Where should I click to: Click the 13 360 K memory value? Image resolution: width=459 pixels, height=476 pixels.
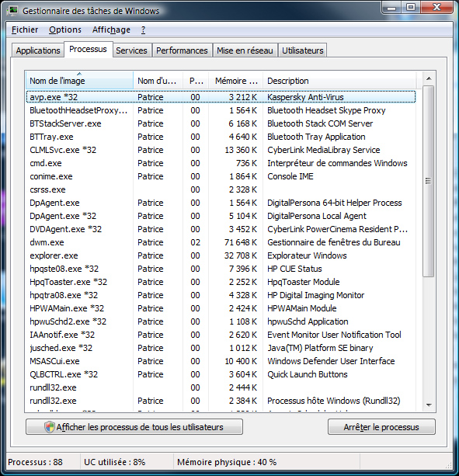(241, 150)
